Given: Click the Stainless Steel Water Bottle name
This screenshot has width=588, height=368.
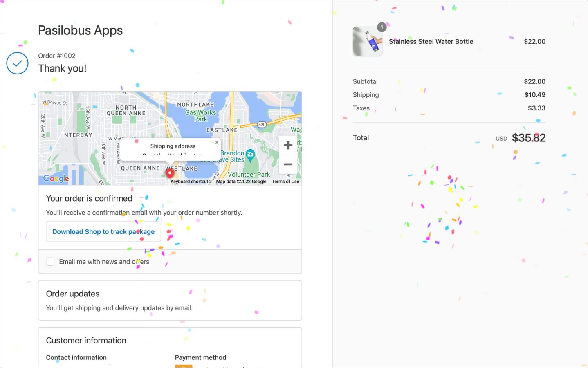Looking at the screenshot, I should click(431, 42).
